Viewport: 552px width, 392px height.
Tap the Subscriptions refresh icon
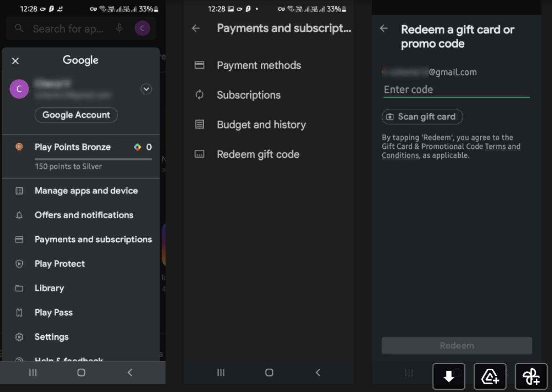(200, 95)
